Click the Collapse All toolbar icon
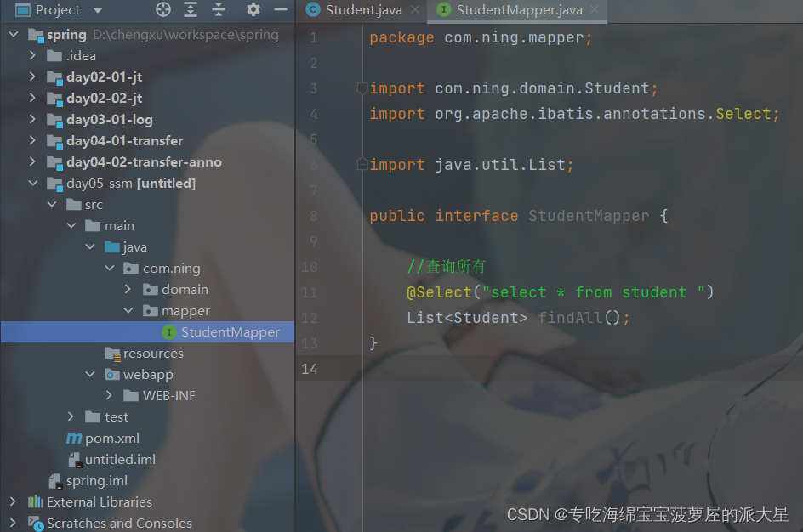Image resolution: width=803 pixels, height=532 pixels. (x=219, y=9)
